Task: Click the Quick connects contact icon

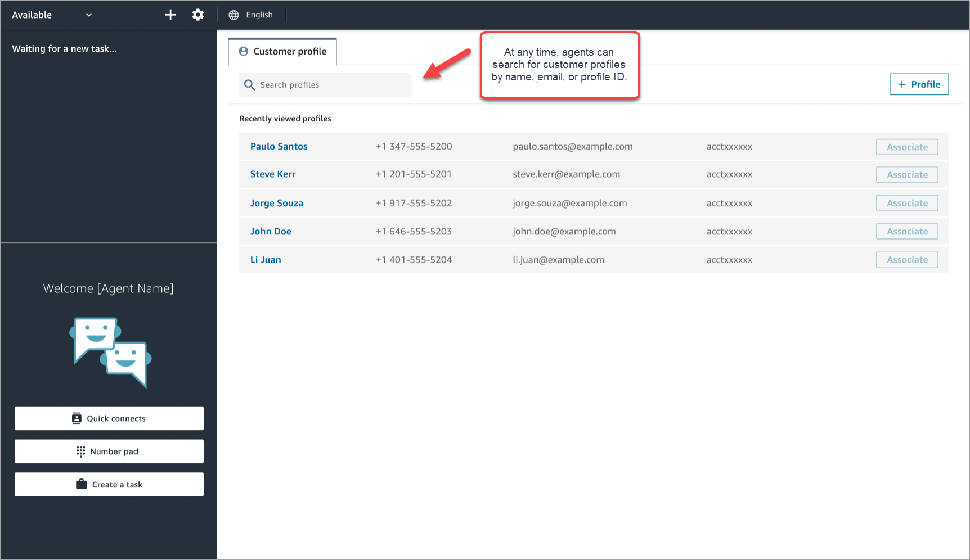Action: pos(77,418)
